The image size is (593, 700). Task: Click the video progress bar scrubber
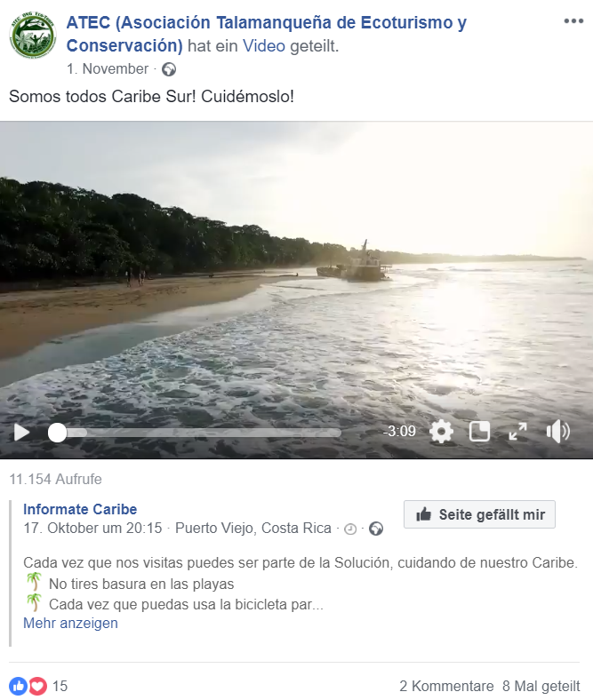tap(57, 433)
